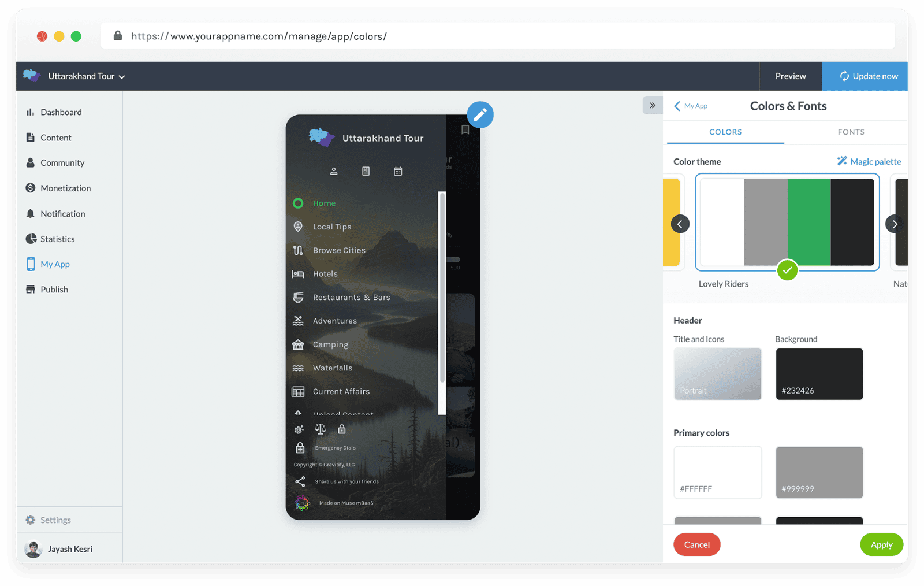Open My App in the sidebar

[x=55, y=264]
